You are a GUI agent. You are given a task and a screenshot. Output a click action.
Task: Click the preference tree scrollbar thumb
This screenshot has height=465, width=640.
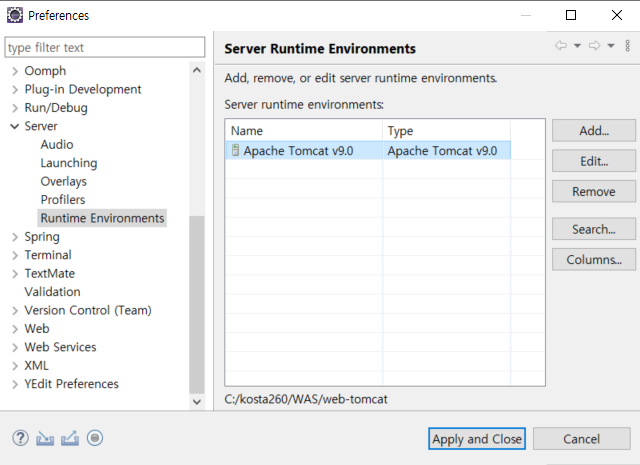197,305
